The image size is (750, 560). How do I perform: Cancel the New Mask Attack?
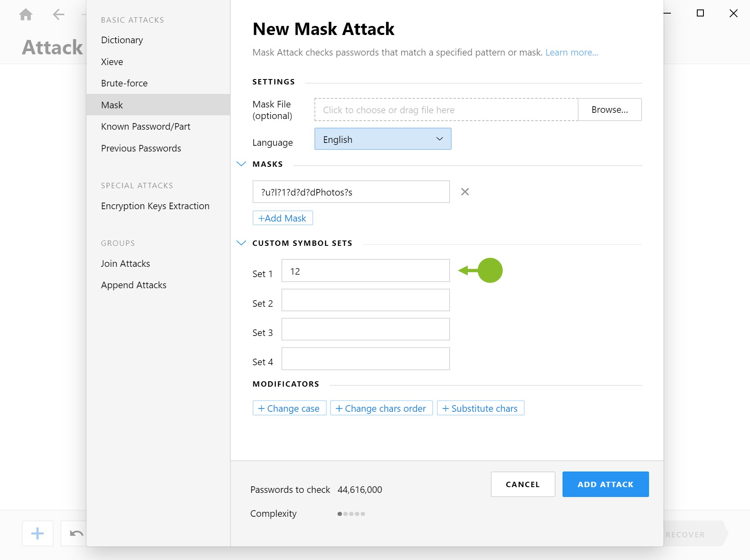coord(523,484)
